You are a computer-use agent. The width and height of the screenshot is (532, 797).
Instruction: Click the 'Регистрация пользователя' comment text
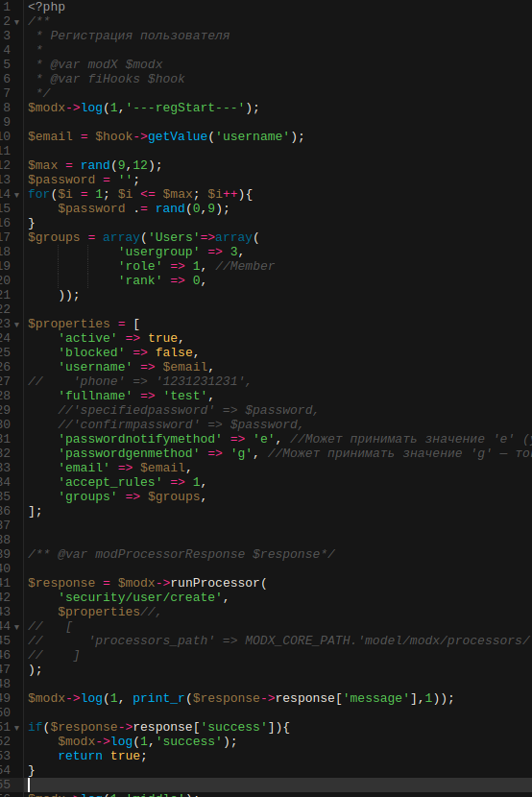(140, 36)
